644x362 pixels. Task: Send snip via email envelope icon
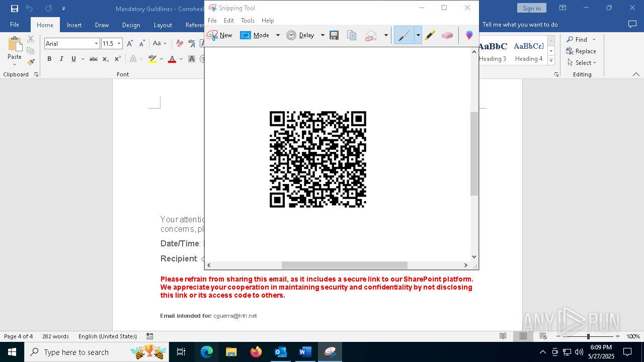pos(371,35)
